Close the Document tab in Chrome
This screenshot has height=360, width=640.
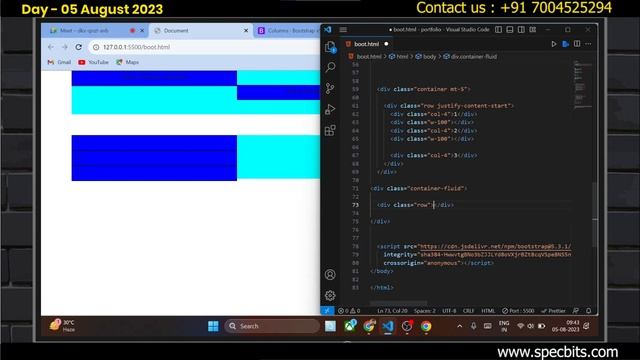pyautogui.click(x=246, y=31)
